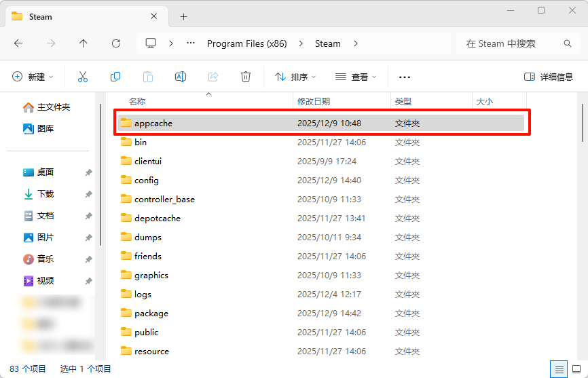Cut the selected item with scissors icon
The height and width of the screenshot is (378, 588).
click(83, 77)
